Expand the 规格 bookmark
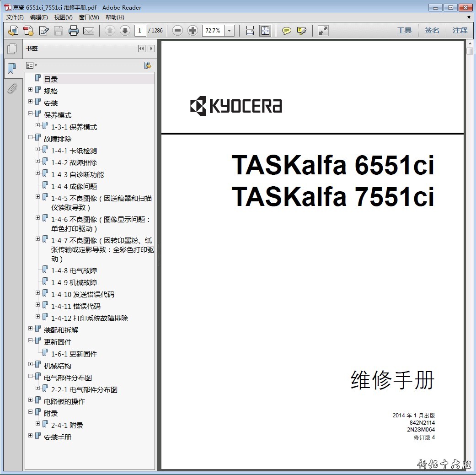Image resolution: width=476 pixels, height=475 pixels. pos(31,90)
